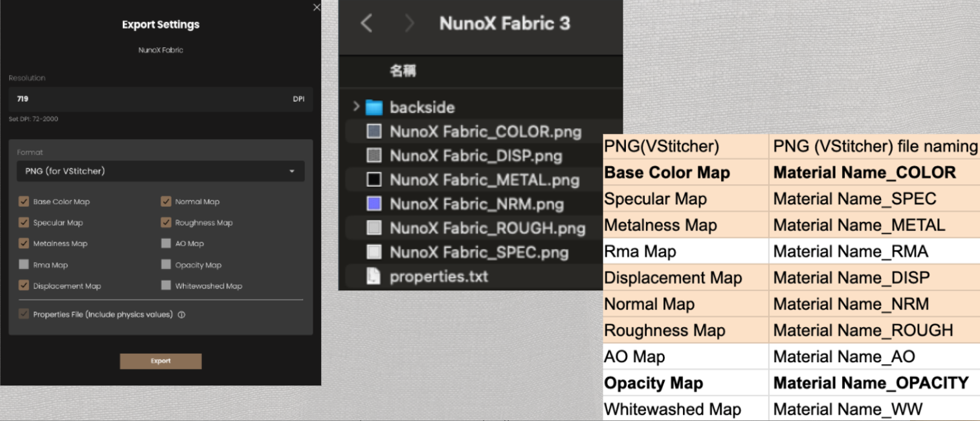Click the Metalness Map table cell

[x=685, y=226]
